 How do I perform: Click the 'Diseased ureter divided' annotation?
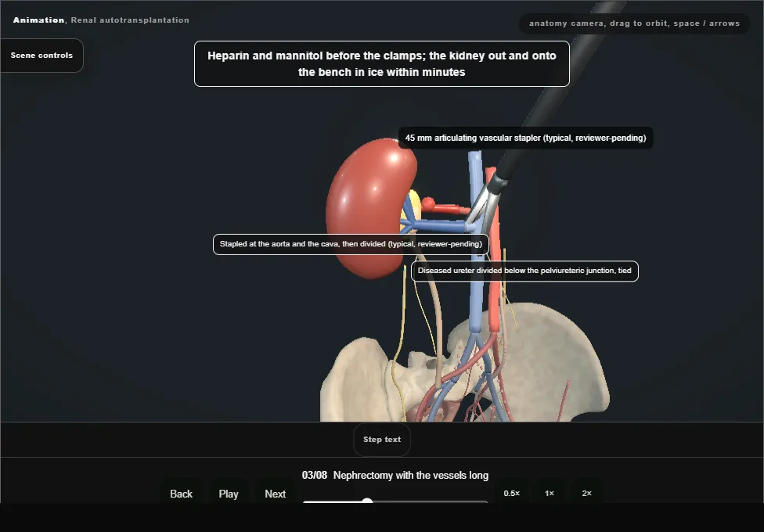pos(524,271)
